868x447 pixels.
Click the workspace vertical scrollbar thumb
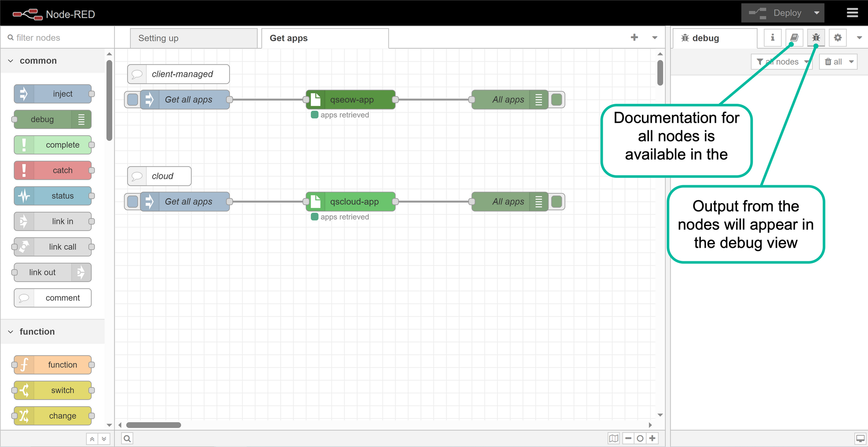[x=660, y=73]
